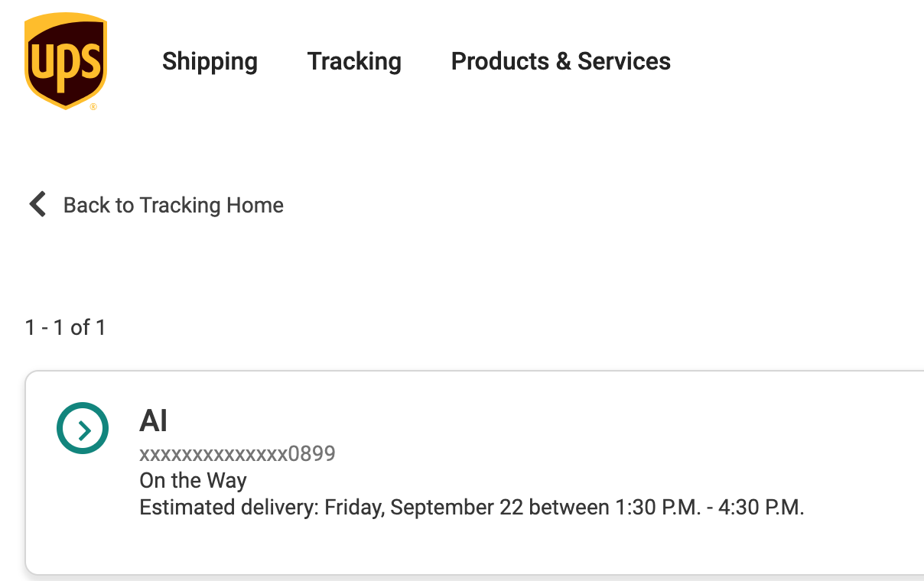The height and width of the screenshot is (581, 924).
Task: Expand the Products & Services menu
Action: click(561, 61)
